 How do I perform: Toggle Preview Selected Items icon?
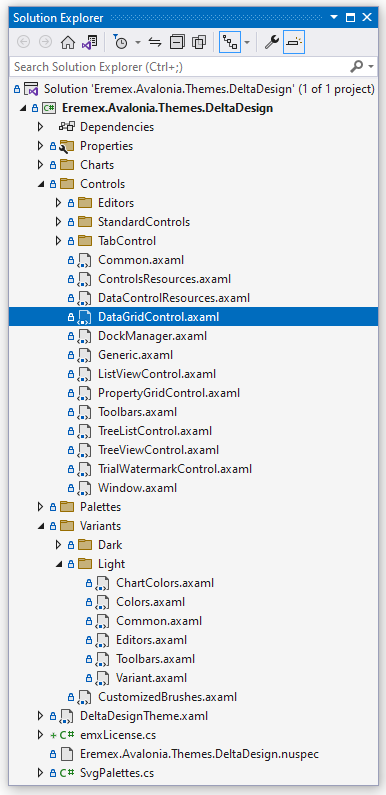tap(294, 43)
